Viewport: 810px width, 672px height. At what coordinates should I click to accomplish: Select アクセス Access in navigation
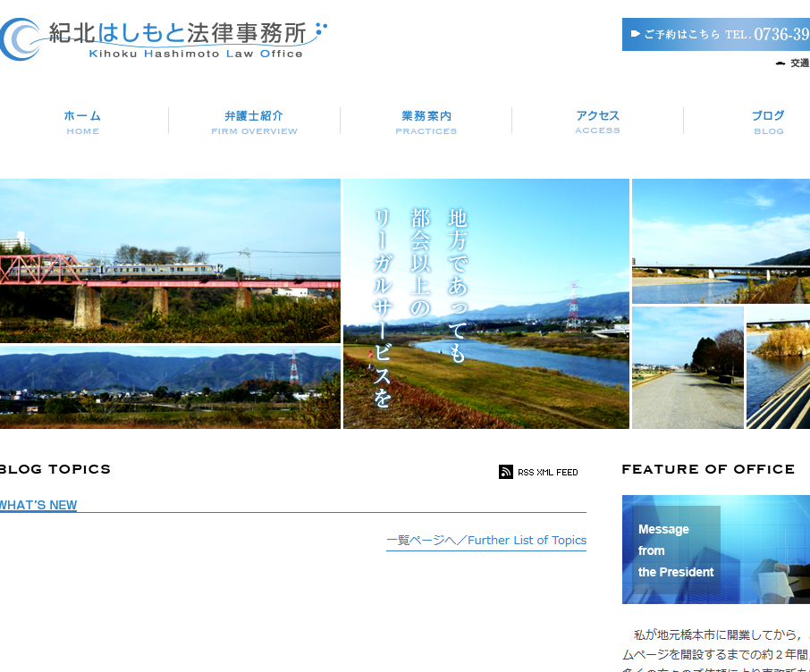(x=597, y=122)
